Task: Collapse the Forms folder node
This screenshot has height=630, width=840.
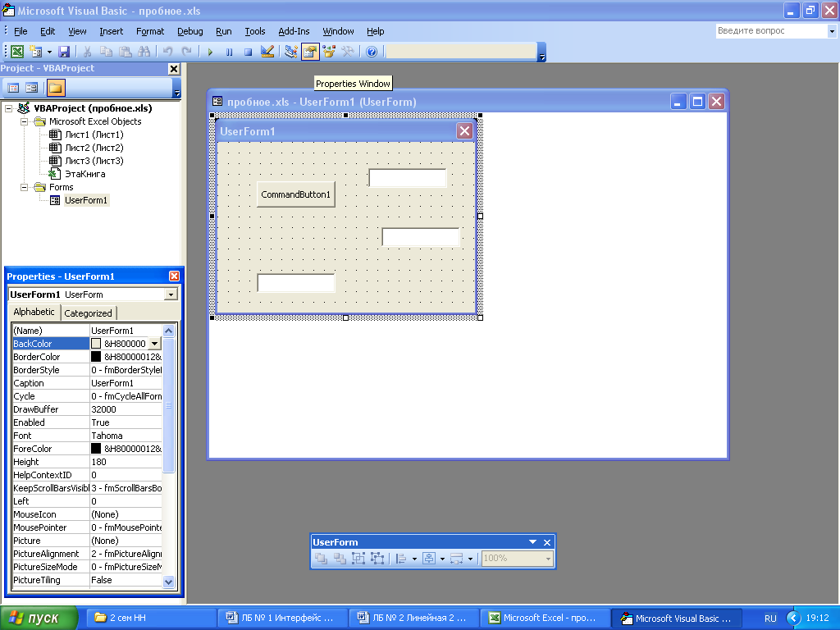Action: [24, 188]
